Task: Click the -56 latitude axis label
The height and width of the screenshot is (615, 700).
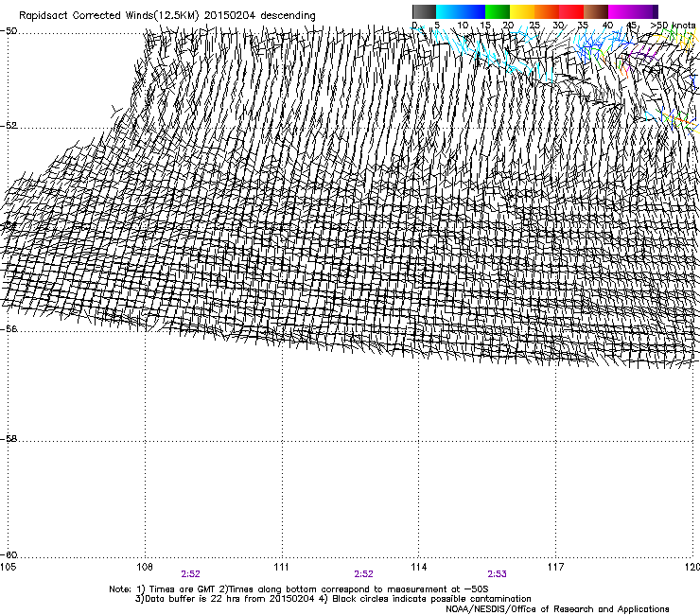Action: click(x=9, y=329)
